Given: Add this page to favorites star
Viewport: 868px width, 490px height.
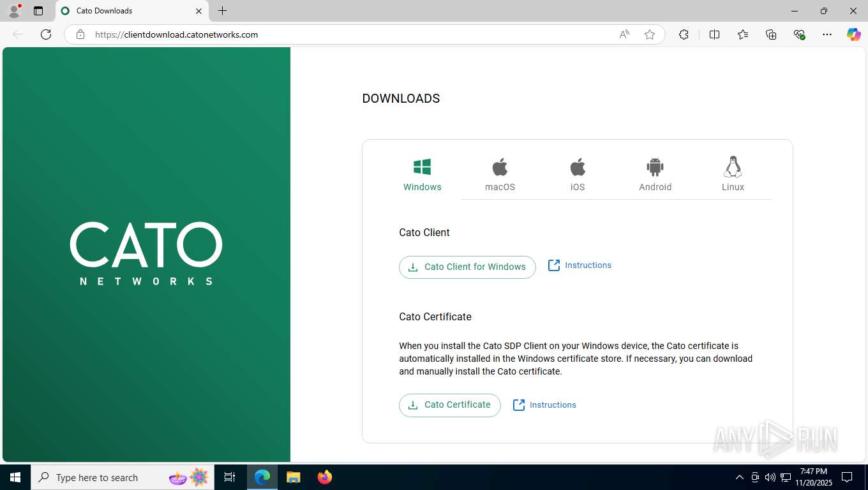Looking at the screenshot, I should click(x=650, y=34).
